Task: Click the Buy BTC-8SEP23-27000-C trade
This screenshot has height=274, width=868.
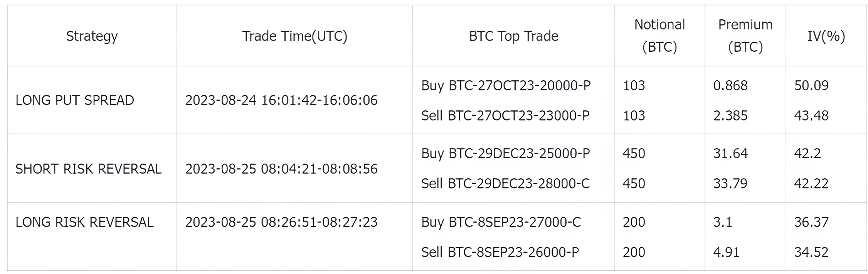Action: click(x=501, y=222)
